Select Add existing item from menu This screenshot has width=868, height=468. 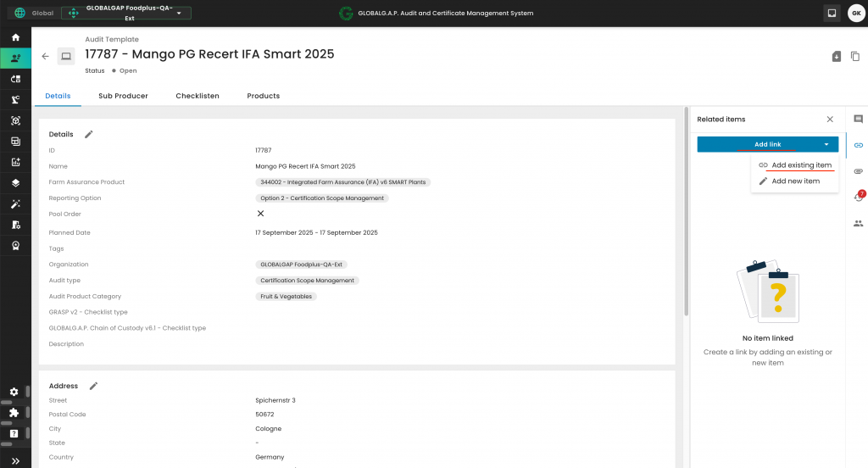point(801,165)
